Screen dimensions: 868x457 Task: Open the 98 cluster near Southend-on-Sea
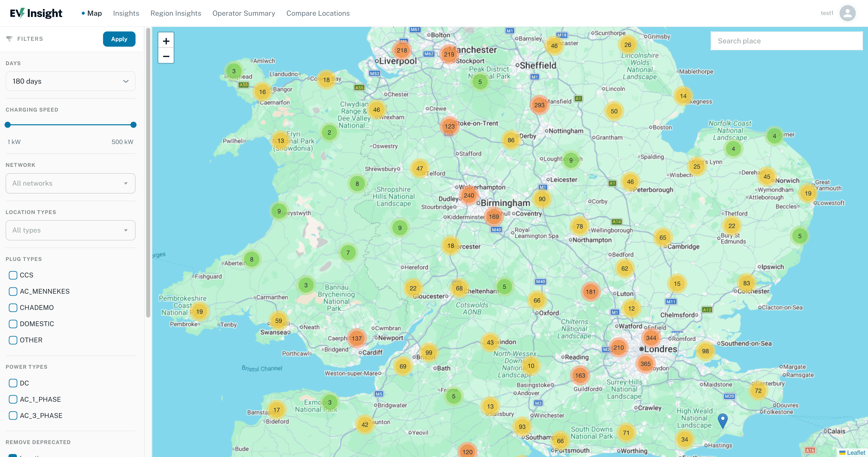(x=705, y=351)
